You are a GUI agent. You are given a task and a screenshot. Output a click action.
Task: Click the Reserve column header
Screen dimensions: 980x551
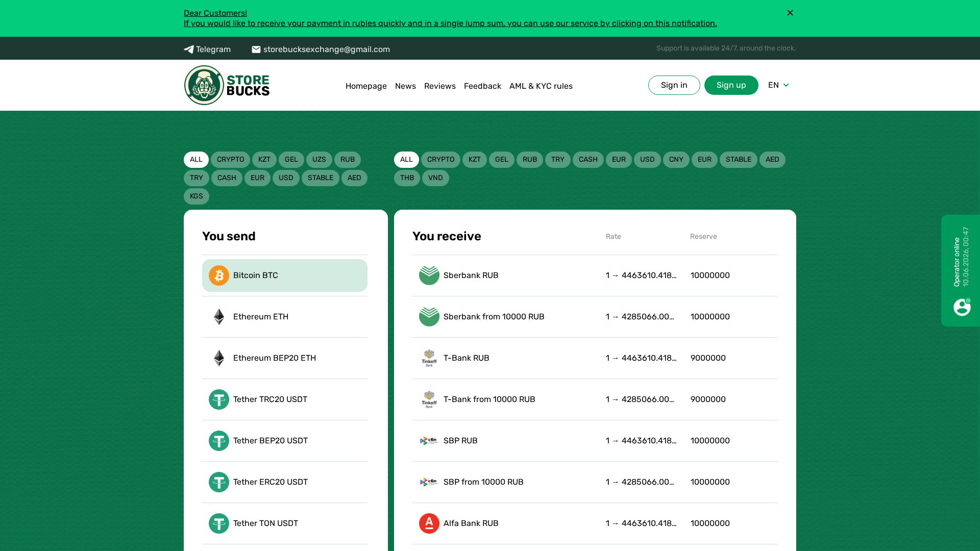pos(703,237)
